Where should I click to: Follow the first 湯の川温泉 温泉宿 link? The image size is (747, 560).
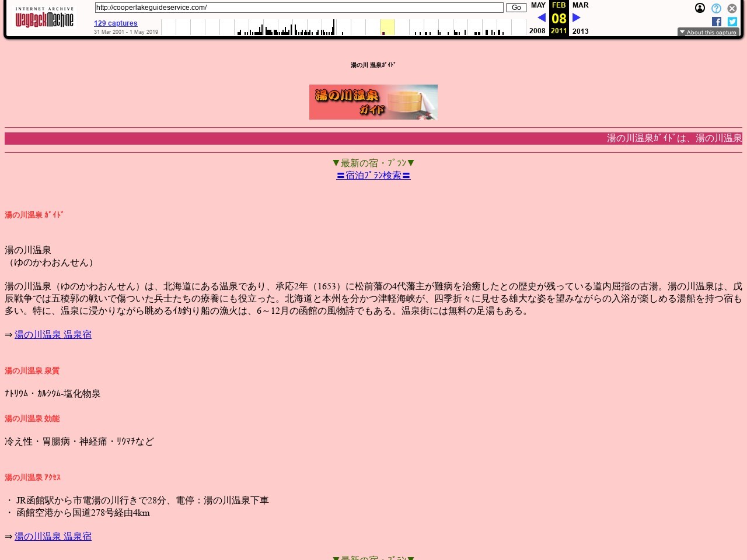53,334
